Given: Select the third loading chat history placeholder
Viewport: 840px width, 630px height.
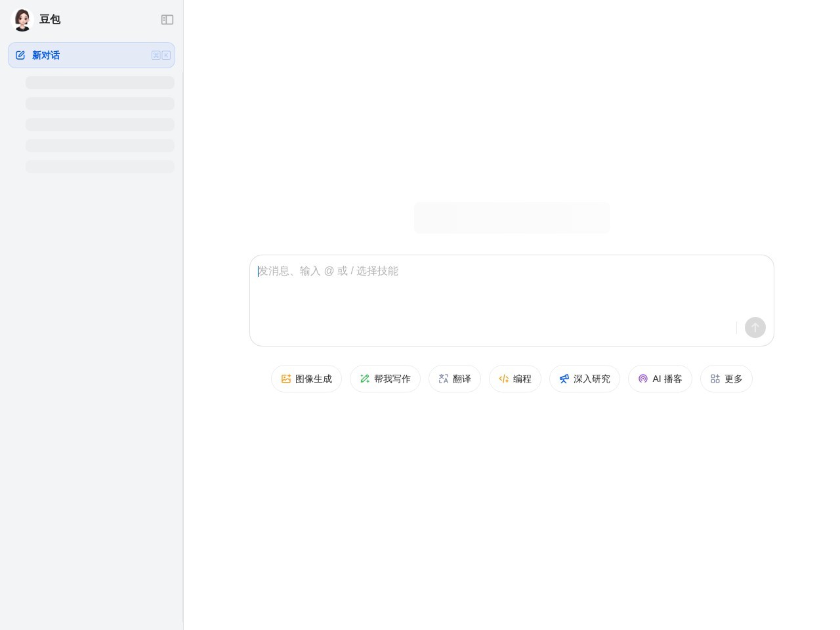Looking at the screenshot, I should (x=100, y=125).
